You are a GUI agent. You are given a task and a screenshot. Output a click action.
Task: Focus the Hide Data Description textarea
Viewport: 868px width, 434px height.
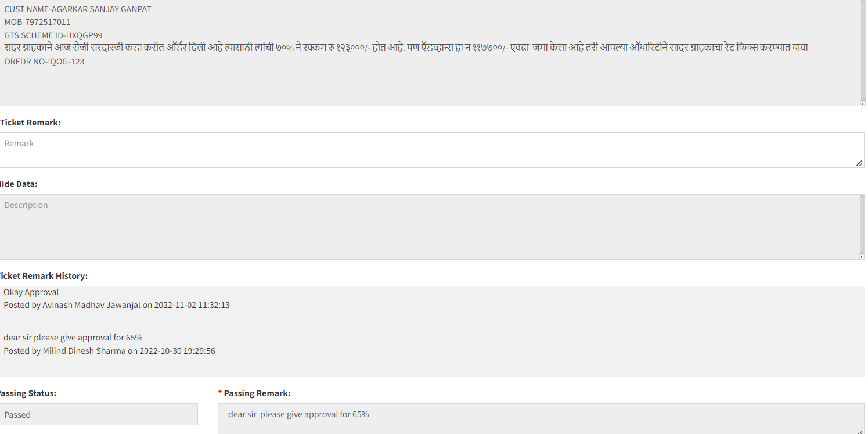[x=429, y=227]
